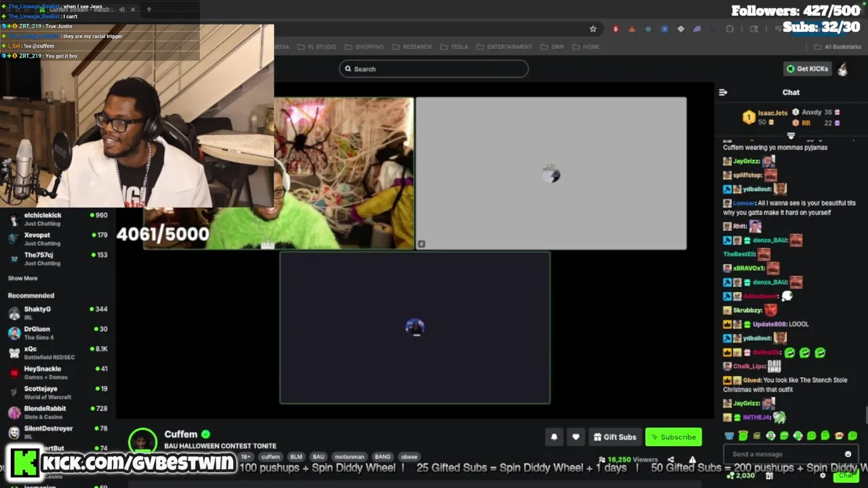The width and height of the screenshot is (868, 488).
Task: Open the emoji picker in the message box
Action: click(x=848, y=454)
